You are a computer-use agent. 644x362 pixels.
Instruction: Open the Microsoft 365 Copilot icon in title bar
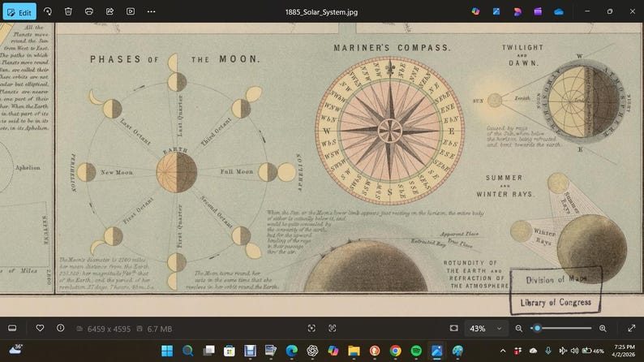click(475, 11)
